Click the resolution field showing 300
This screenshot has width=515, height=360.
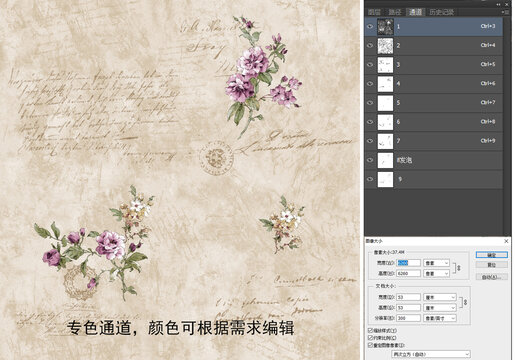409,318
